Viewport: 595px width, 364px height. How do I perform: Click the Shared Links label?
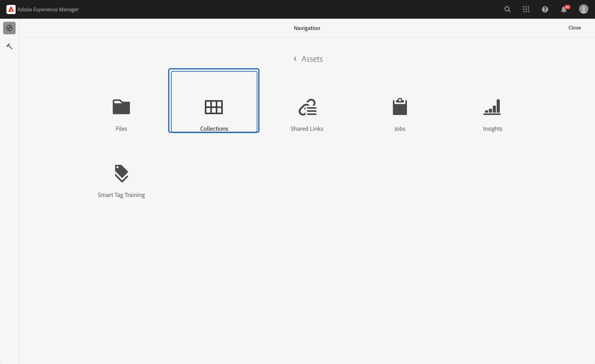point(307,129)
